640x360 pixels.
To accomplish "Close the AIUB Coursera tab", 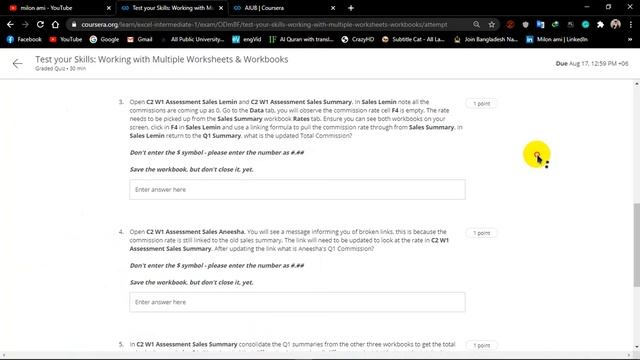I will (333, 8).
